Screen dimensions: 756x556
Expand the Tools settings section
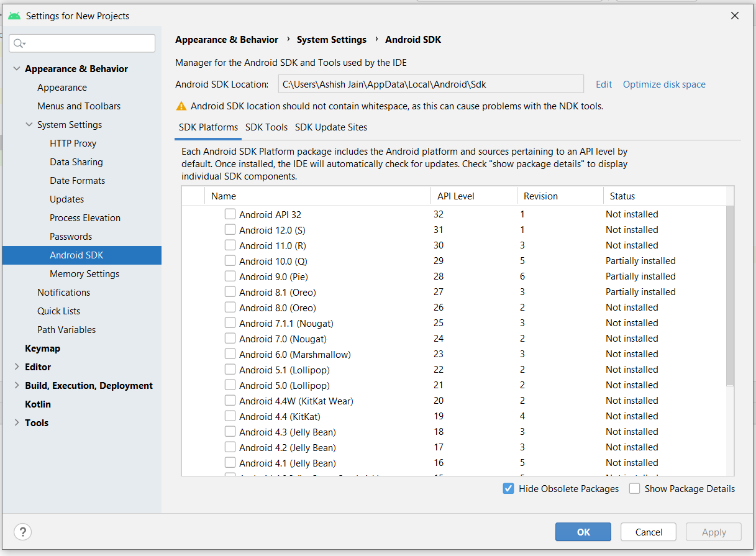click(x=17, y=423)
